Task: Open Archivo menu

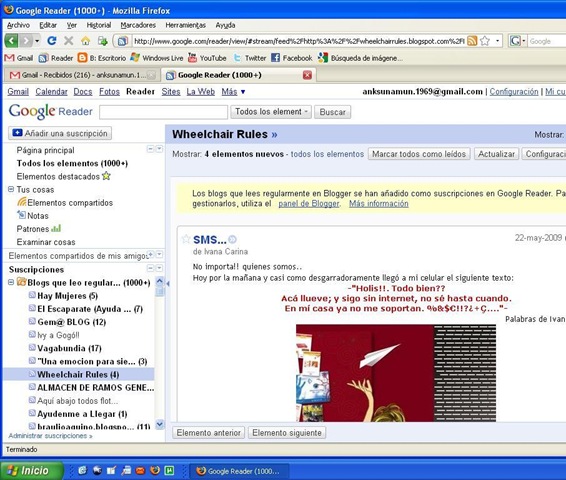Action: pos(18,25)
